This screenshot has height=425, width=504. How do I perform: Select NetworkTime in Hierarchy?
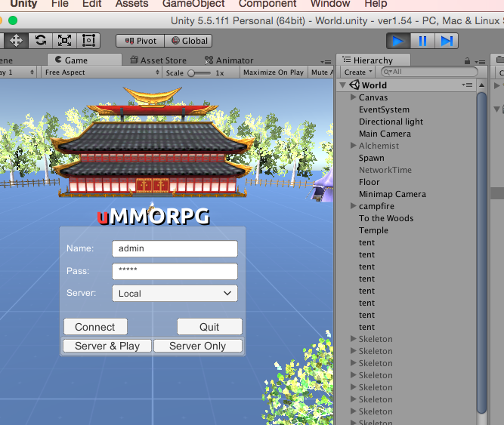pos(385,170)
